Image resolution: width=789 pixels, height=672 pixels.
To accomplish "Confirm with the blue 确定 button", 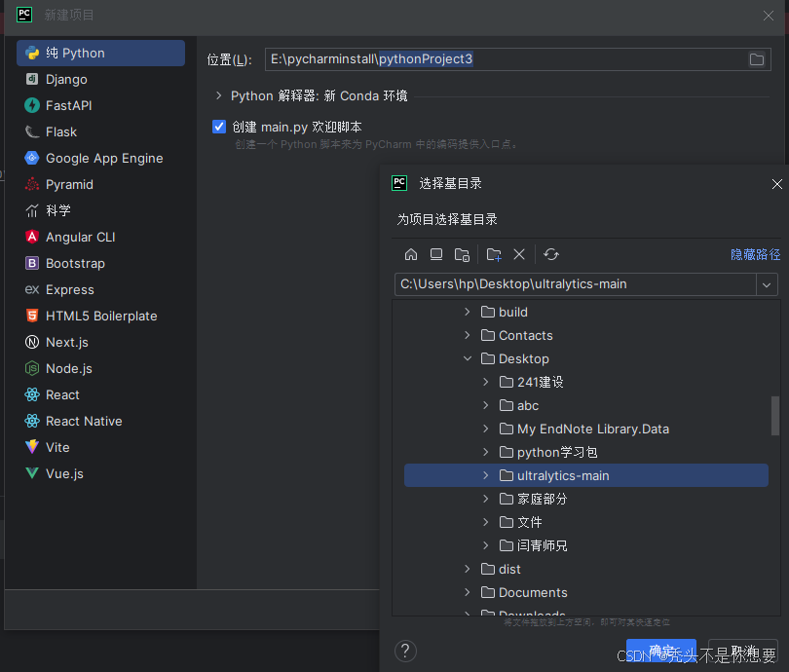I will 660,651.
